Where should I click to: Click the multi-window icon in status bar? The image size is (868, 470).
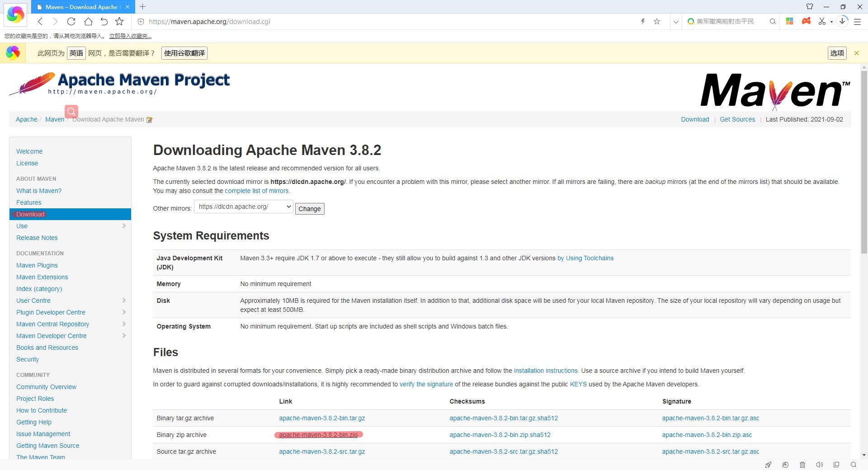[x=836, y=465]
